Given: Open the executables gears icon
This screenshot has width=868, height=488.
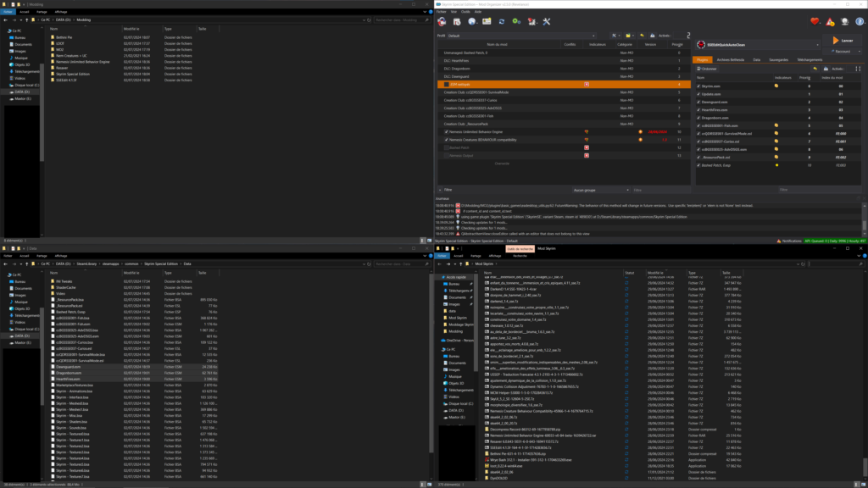Looking at the screenshot, I should (x=516, y=21).
